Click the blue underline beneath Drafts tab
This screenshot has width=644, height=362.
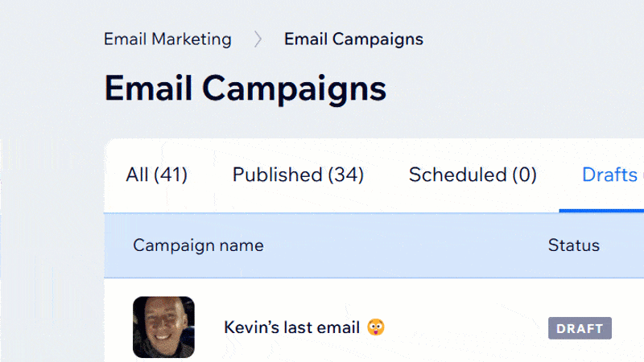(602, 210)
